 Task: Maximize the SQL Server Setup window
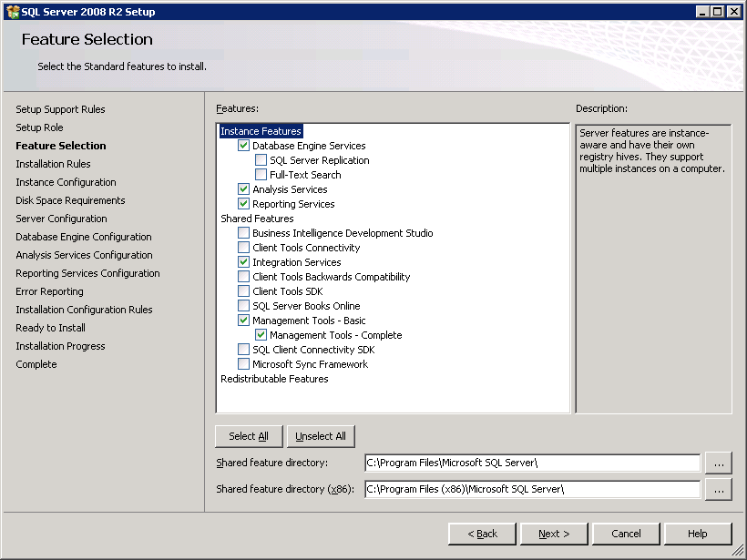(x=718, y=12)
